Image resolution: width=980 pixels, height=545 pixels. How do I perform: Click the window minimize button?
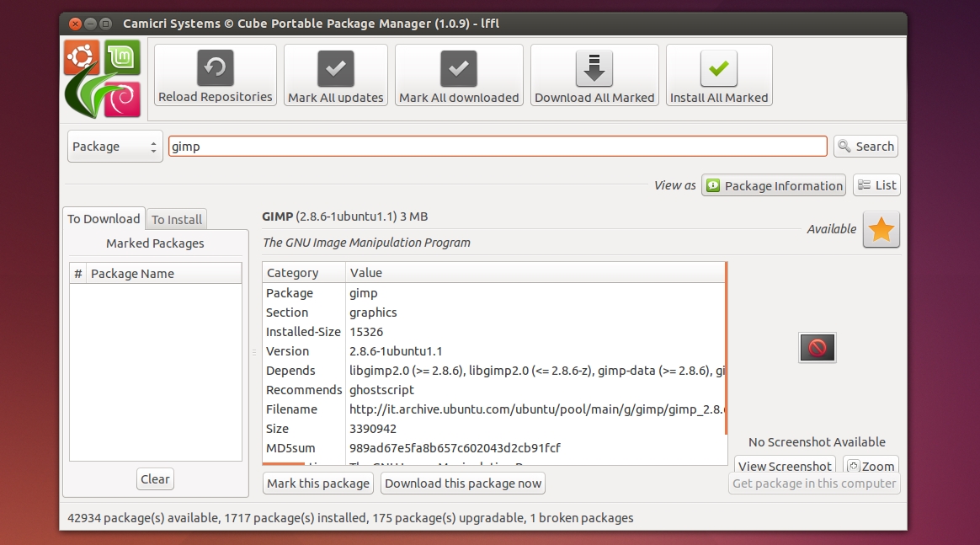click(x=91, y=24)
